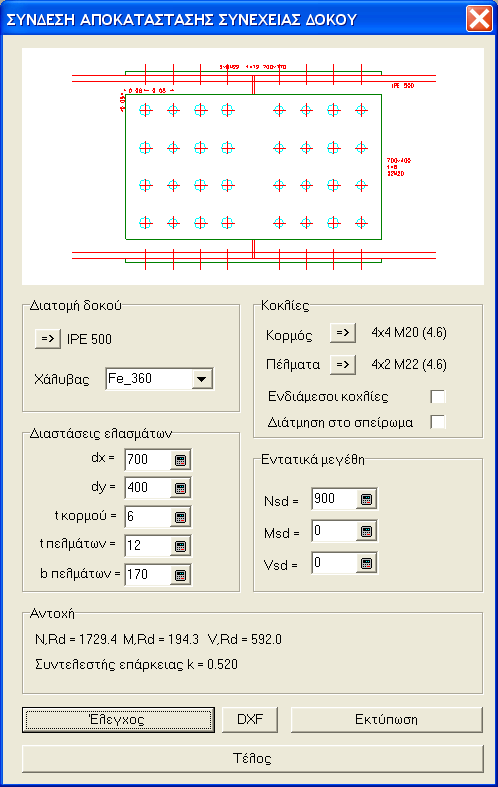Open calculator icon for dx field

point(180,460)
